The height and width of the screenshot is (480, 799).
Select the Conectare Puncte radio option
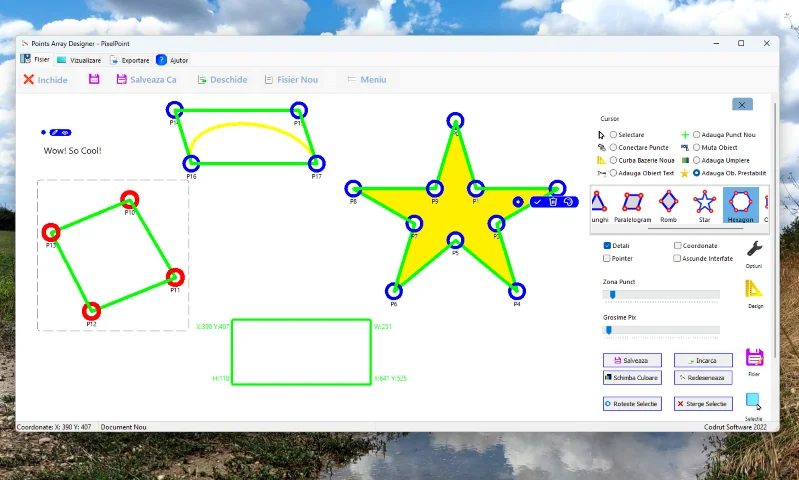tap(613, 147)
